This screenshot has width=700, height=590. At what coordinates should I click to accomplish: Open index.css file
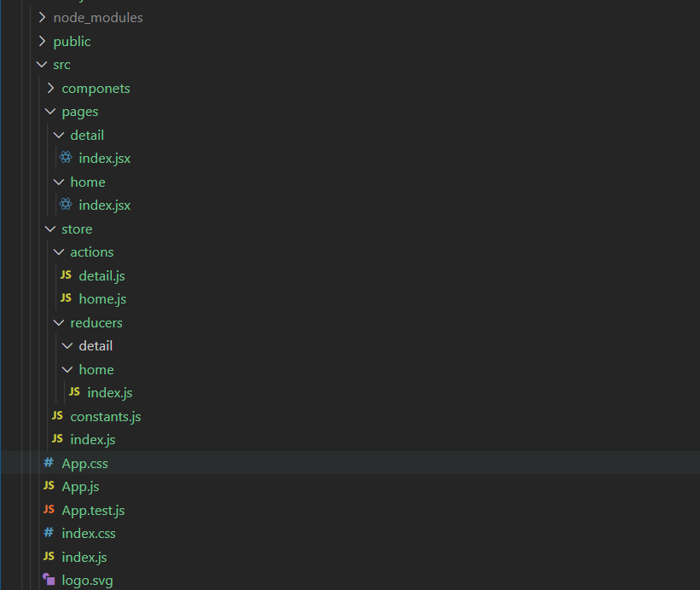pos(89,534)
